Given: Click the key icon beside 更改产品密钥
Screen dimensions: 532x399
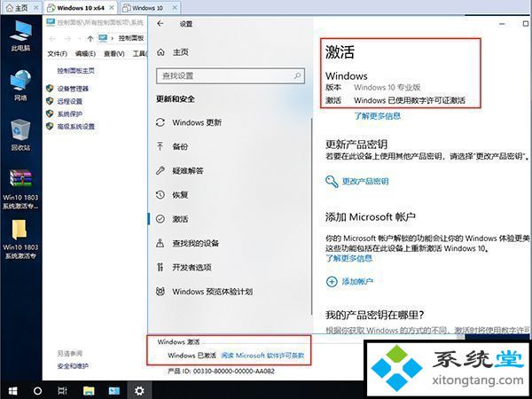Looking at the screenshot, I should (332, 182).
